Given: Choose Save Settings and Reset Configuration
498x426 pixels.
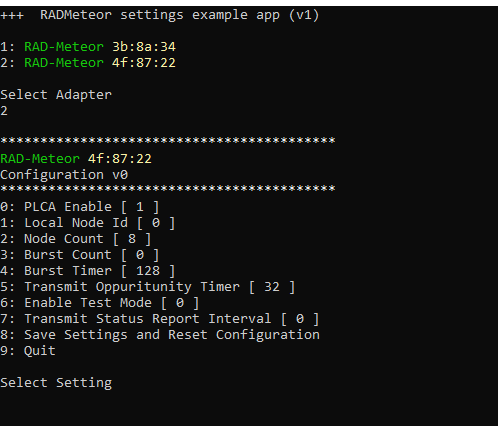Looking at the screenshot, I should 160,335.
